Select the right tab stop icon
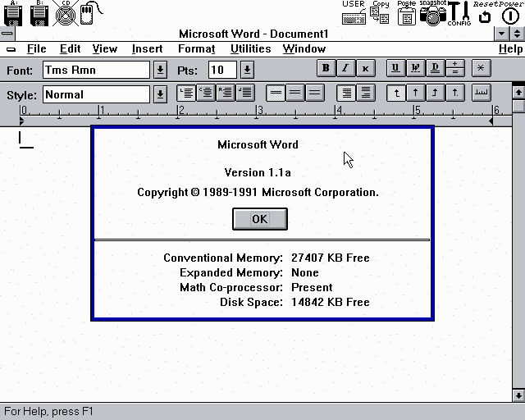525x420 pixels. click(436, 93)
